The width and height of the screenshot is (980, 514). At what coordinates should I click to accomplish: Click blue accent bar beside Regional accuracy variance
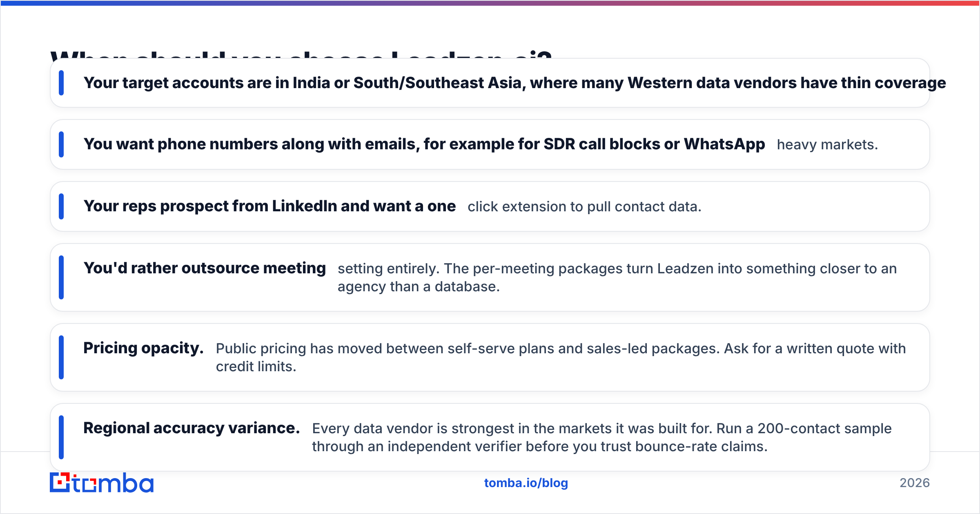click(x=61, y=437)
